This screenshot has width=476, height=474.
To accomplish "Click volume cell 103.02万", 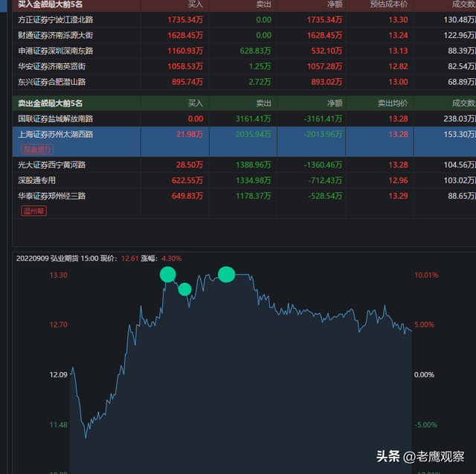I will pyautogui.click(x=460, y=180).
